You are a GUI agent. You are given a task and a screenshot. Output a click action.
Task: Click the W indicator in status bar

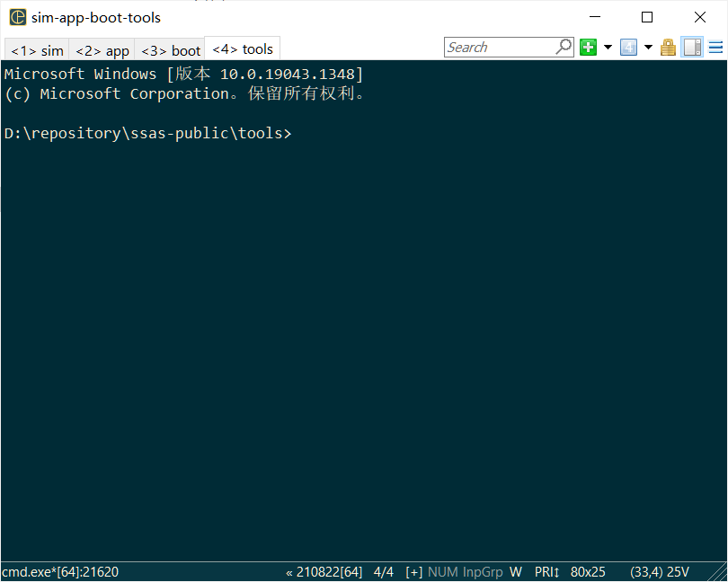point(516,572)
